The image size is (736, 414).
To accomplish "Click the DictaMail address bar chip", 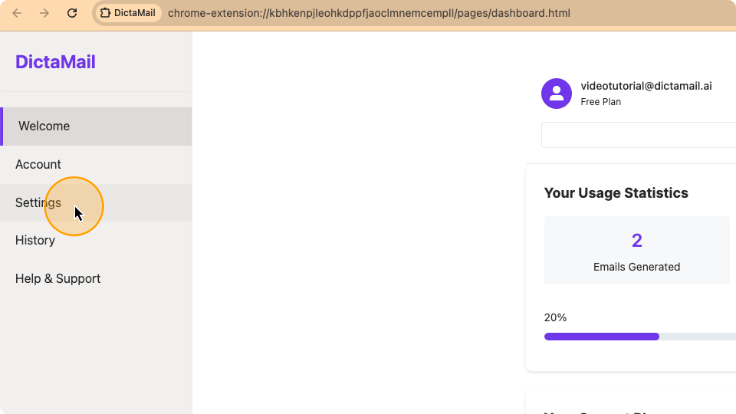I will [x=128, y=13].
